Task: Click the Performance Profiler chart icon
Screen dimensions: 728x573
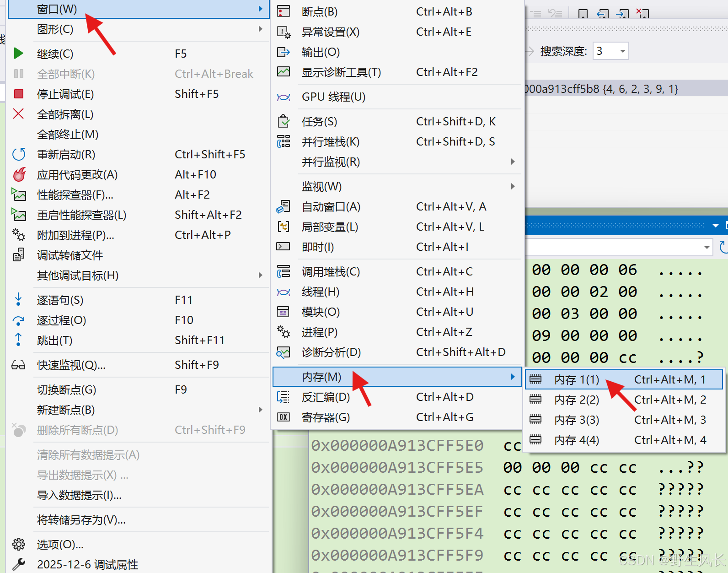Action: pos(19,195)
